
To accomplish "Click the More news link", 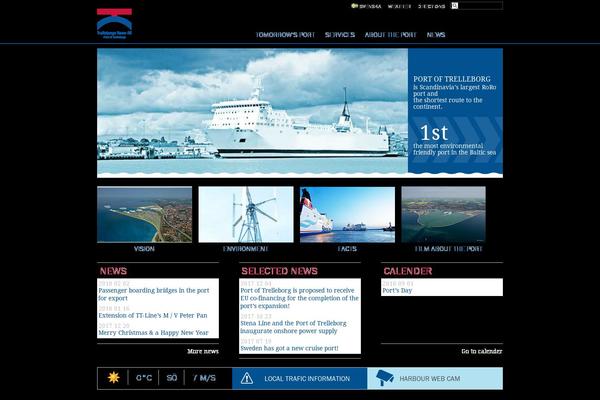I will 203,351.
